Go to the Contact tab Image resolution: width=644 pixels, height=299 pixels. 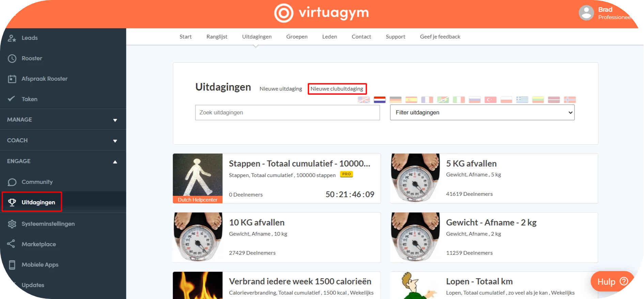click(x=361, y=37)
